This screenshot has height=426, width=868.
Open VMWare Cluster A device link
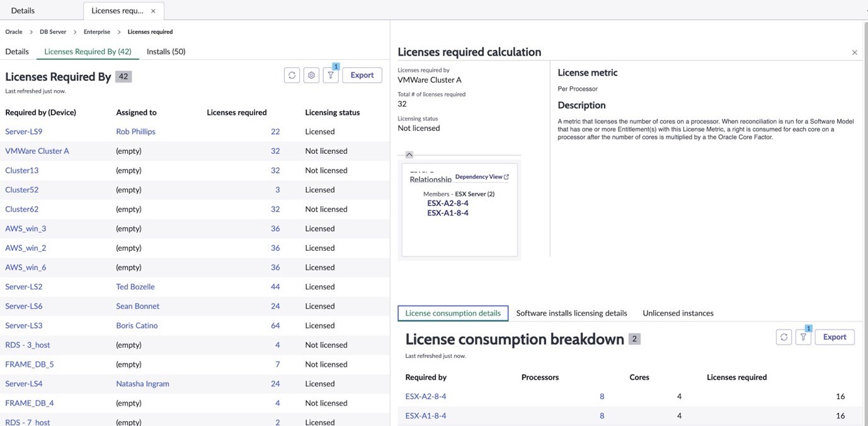click(x=37, y=151)
